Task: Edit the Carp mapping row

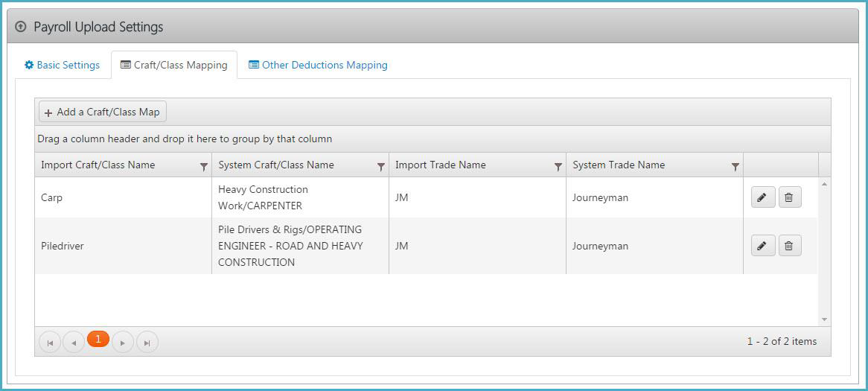Action: [763, 197]
